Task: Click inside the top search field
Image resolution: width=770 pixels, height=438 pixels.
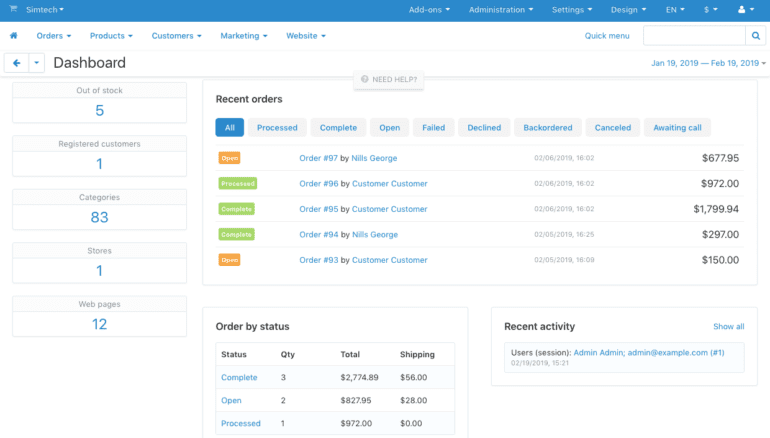Action: pos(694,36)
